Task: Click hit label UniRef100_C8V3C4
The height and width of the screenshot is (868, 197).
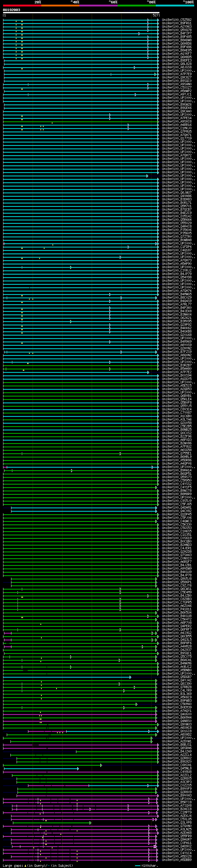Action: pyautogui.click(x=177, y=410)
